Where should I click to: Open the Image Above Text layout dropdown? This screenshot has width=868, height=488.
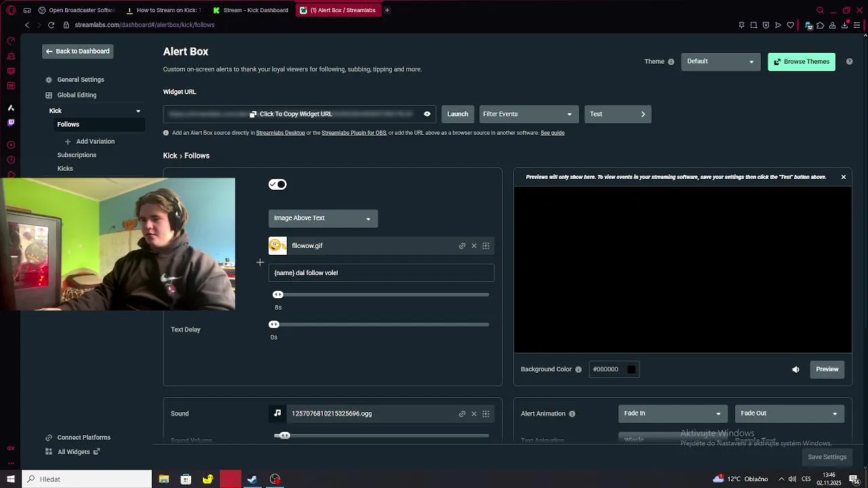pos(323,218)
